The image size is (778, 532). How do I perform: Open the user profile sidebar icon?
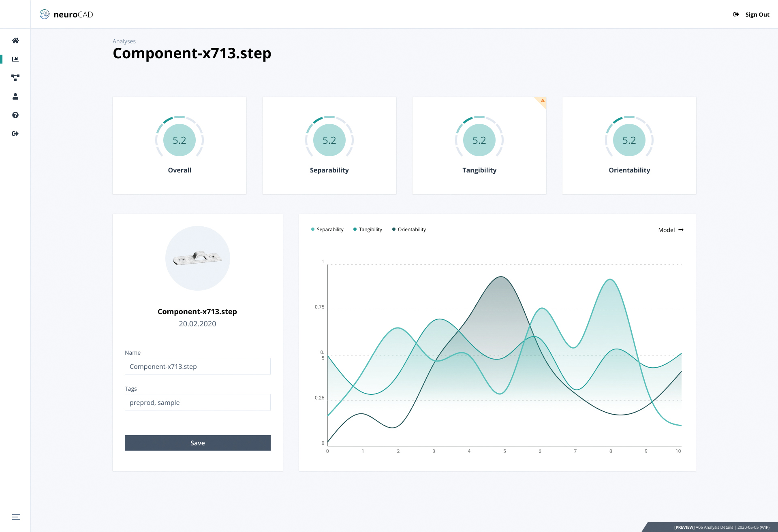click(x=15, y=96)
